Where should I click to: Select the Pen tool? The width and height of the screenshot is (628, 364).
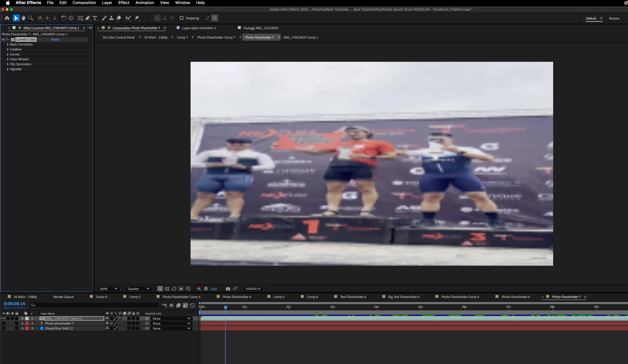(87, 18)
